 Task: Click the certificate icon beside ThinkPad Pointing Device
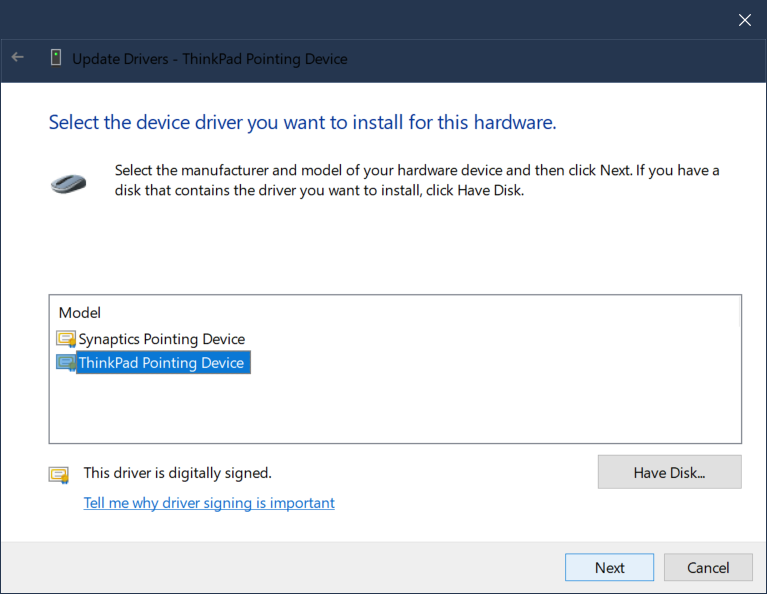point(66,363)
